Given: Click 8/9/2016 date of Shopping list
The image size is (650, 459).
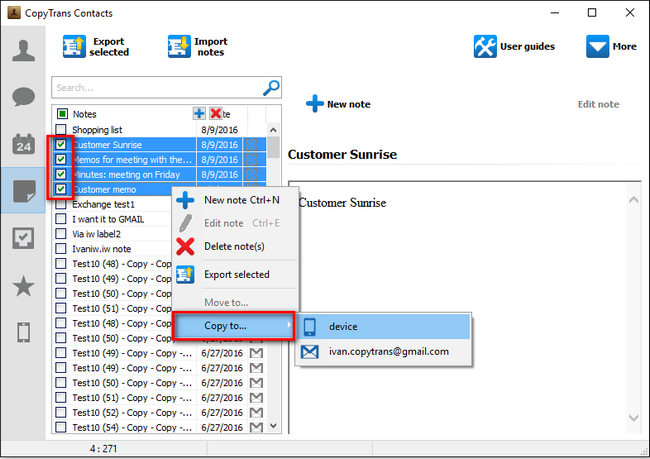Looking at the screenshot, I should coord(220,130).
